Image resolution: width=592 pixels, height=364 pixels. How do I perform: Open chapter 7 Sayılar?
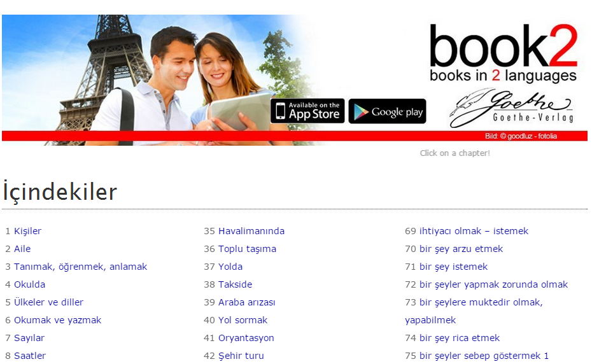coord(29,338)
